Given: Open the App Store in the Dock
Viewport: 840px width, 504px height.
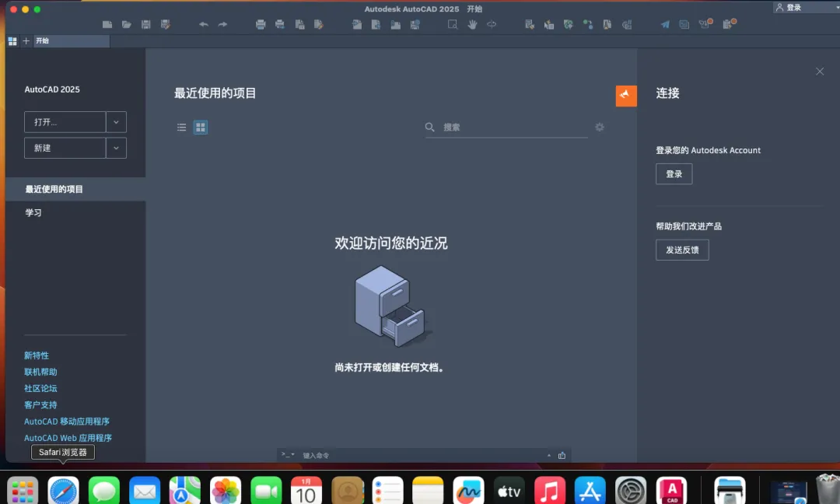Looking at the screenshot, I should point(590,490).
